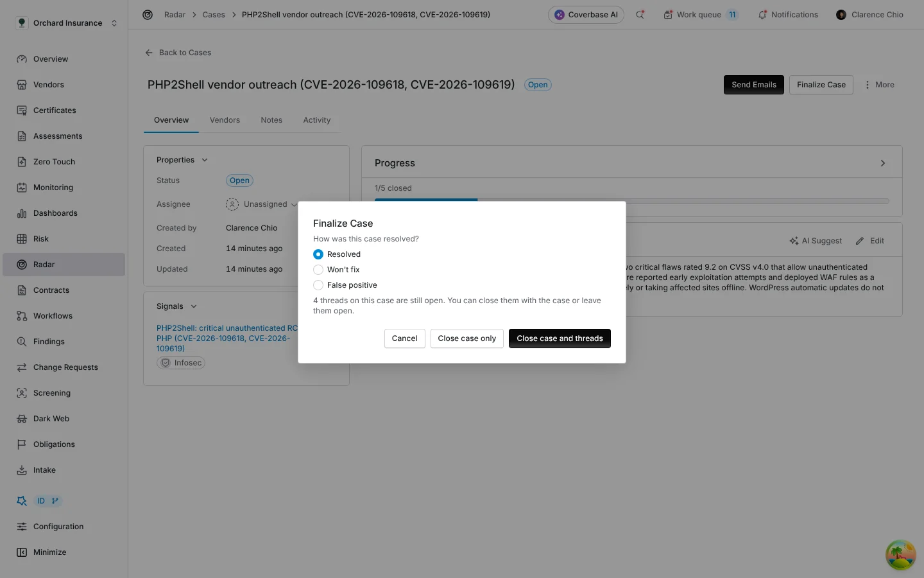924x578 pixels.
Task: Click the Dashboards chart icon
Action: tap(22, 213)
